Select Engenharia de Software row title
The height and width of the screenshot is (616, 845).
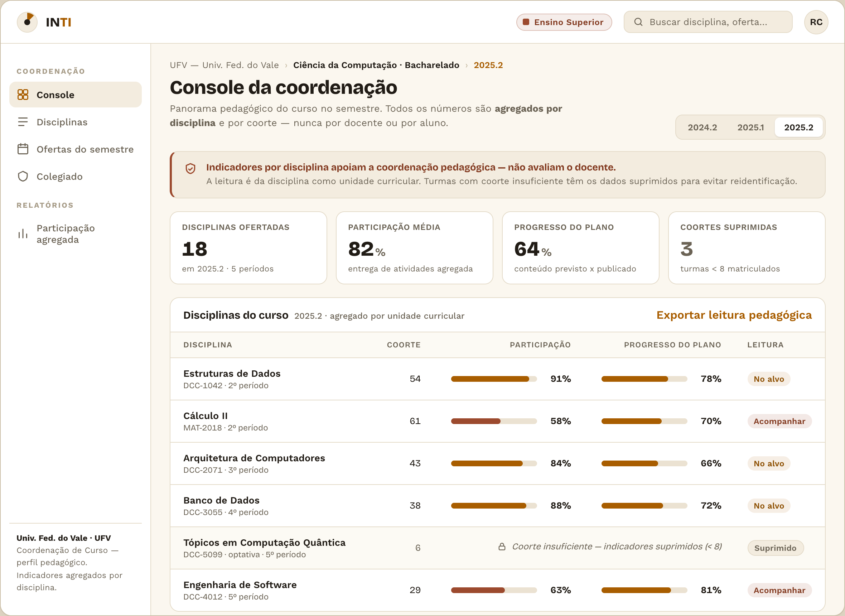(x=240, y=585)
